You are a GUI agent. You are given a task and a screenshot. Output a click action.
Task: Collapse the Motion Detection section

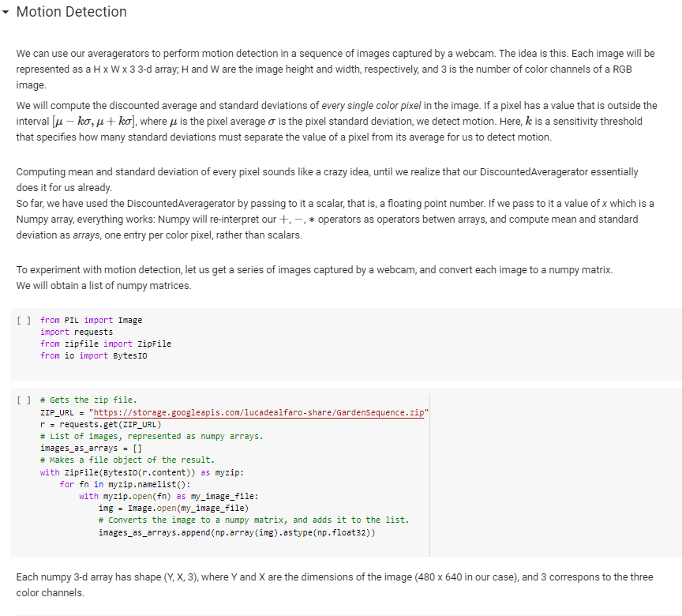tap(6, 12)
